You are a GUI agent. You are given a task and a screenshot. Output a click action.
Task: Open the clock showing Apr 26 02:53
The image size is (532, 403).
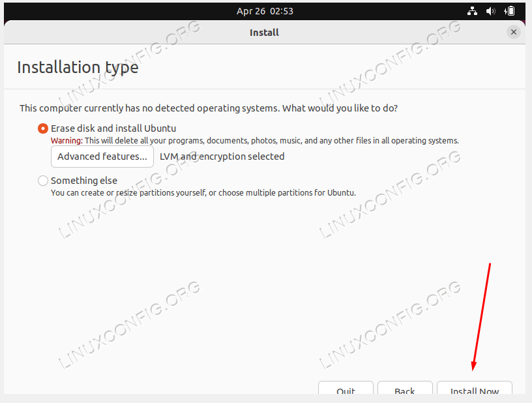tap(265, 11)
